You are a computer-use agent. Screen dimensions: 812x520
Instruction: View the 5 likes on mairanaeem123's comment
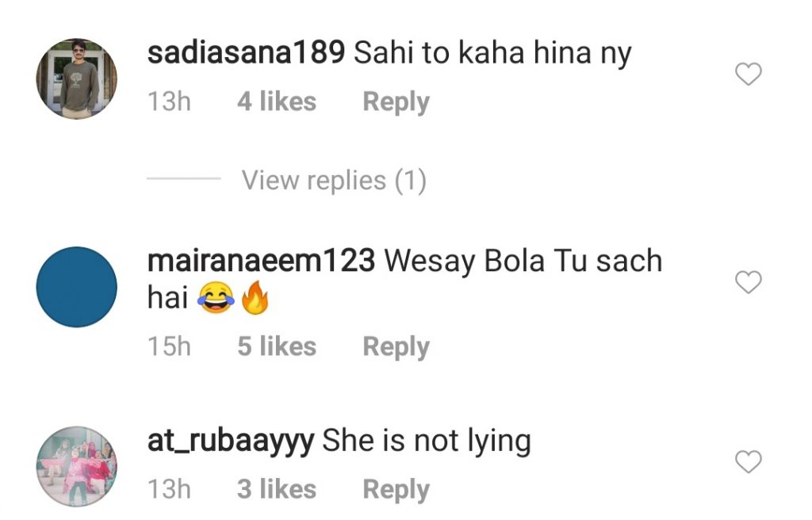277,346
